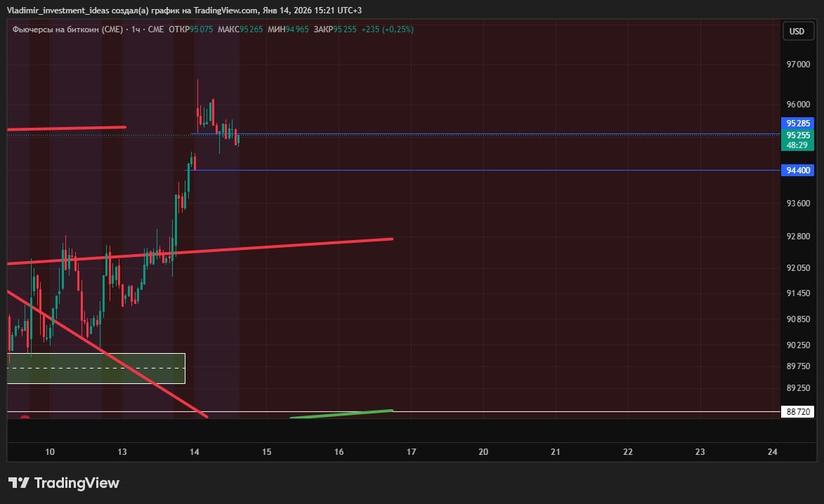Click the close value after ЗАКР in the legend
The image size is (824, 504).
345,29
